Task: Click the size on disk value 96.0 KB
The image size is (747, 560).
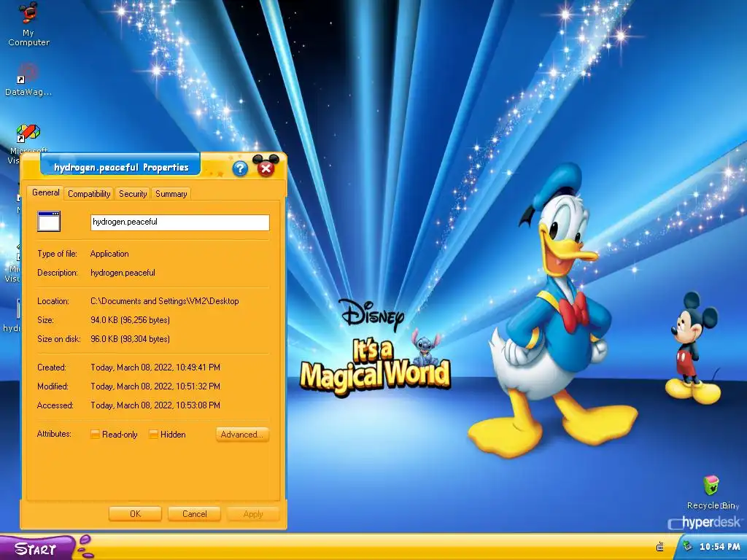Action: pos(130,339)
